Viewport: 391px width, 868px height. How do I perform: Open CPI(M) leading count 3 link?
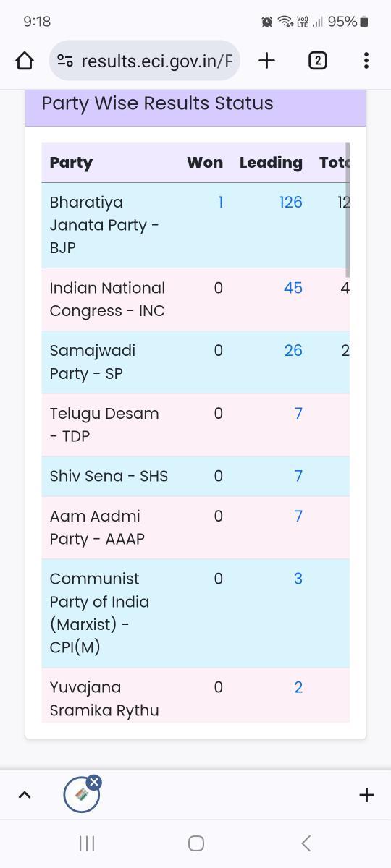click(298, 579)
